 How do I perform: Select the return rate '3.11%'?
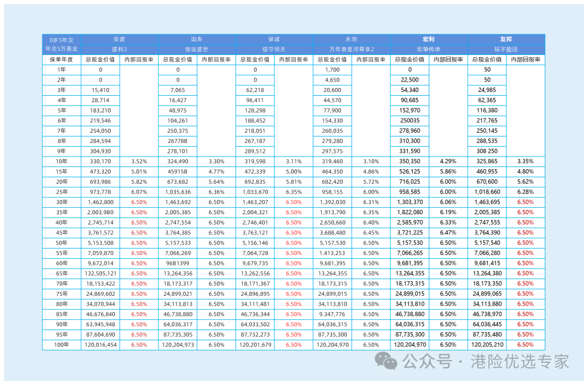[293, 162]
